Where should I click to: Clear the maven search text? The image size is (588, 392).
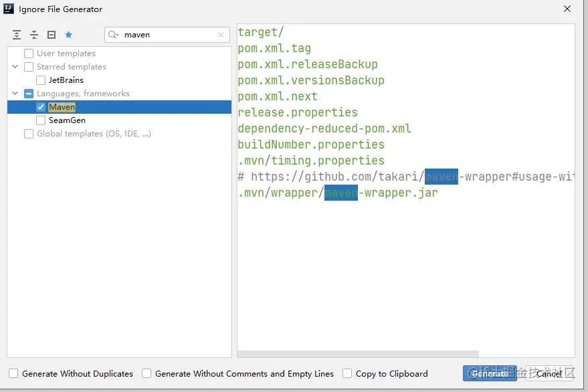pos(221,35)
